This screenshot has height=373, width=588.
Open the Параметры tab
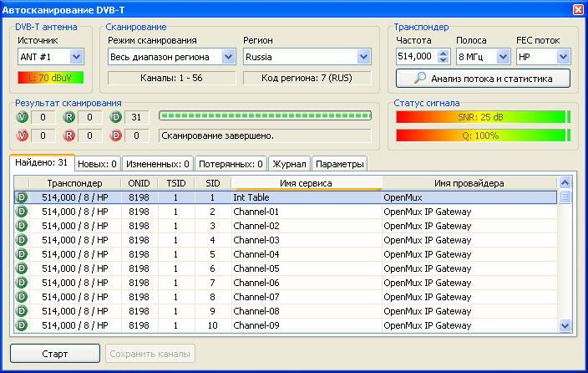339,164
